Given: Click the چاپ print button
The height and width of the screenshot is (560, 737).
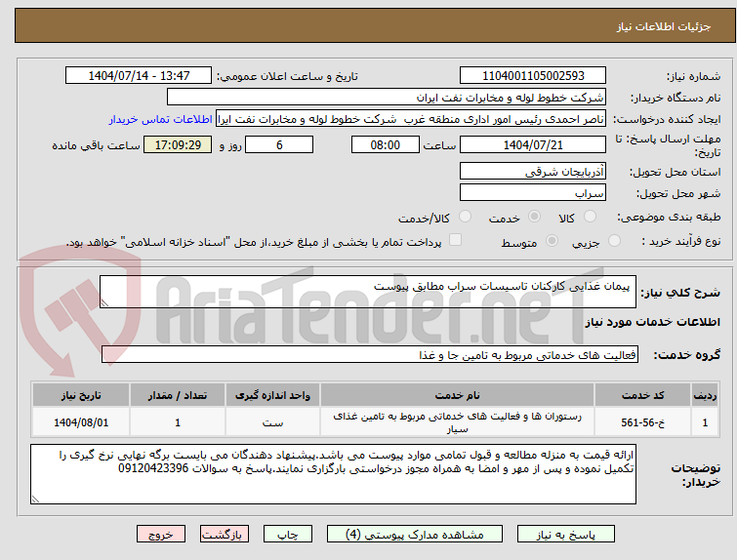Looking at the screenshot, I should pyautogui.click(x=288, y=535).
